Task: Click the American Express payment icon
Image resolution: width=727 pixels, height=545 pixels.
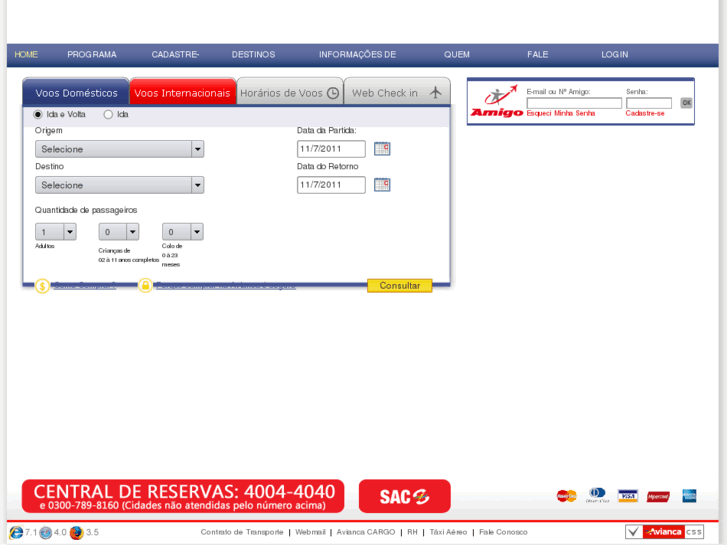Action: pos(689,496)
